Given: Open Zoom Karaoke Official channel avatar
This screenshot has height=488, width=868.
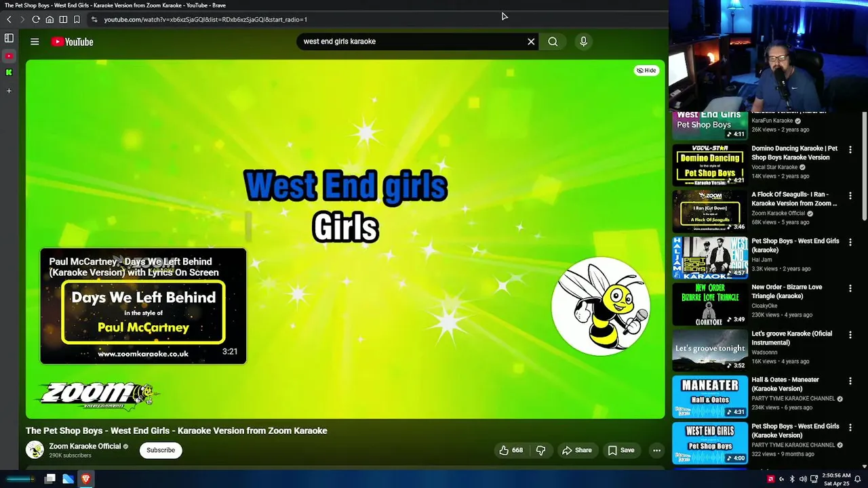Looking at the screenshot, I should coord(35,449).
